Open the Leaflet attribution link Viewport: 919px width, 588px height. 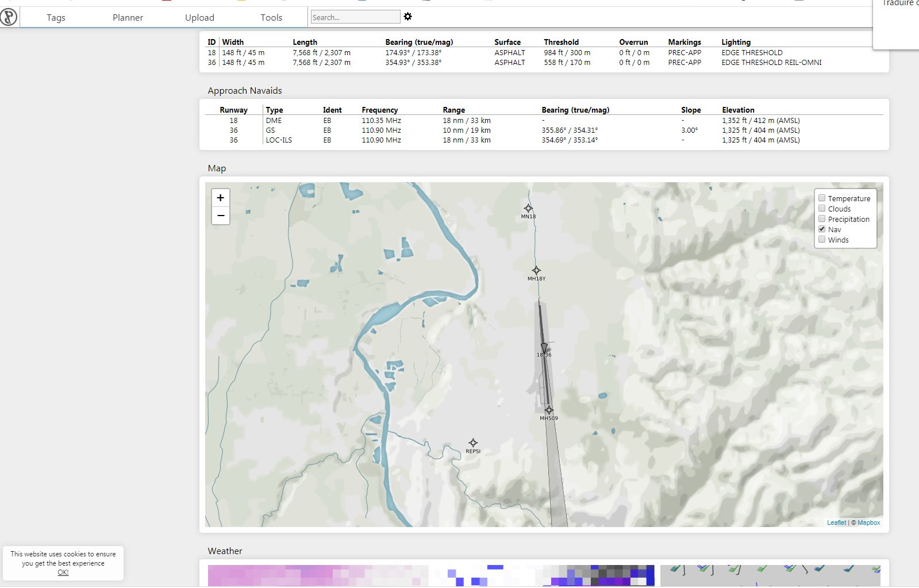tap(836, 522)
